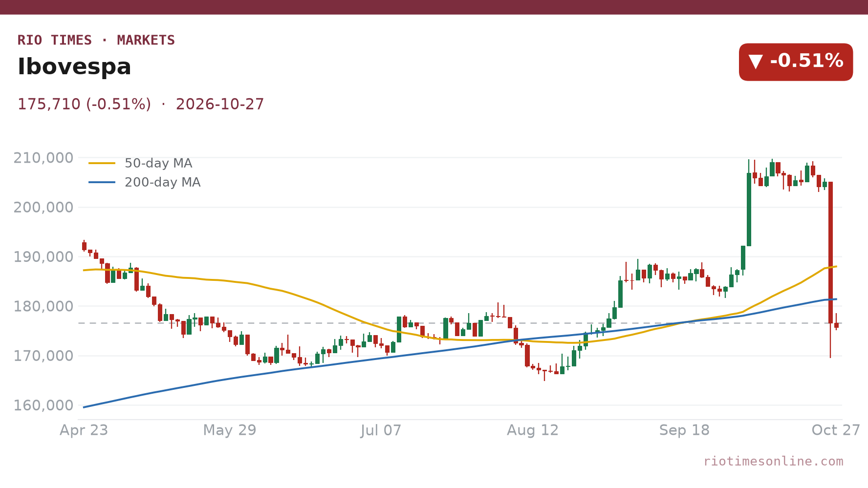This screenshot has width=868, height=488.
Task: Click the Sep 18 date label
Action: click(x=684, y=430)
